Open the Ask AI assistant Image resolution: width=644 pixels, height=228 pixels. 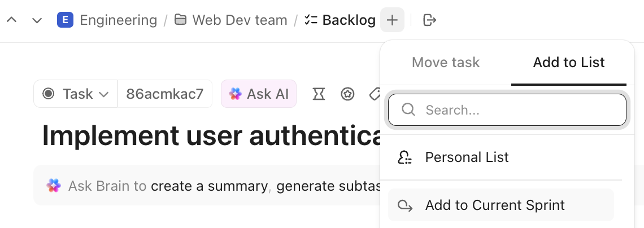[259, 94]
